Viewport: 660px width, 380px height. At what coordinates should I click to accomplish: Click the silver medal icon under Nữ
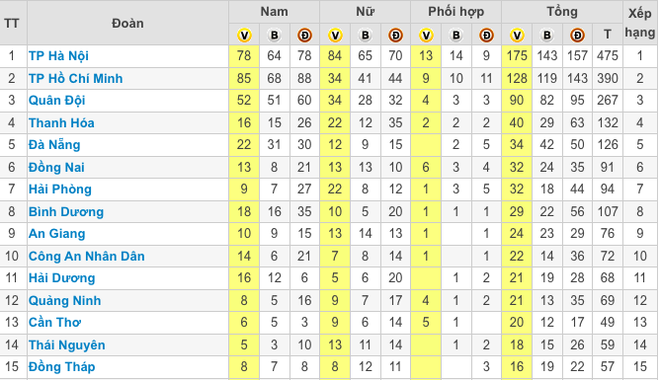coord(365,35)
